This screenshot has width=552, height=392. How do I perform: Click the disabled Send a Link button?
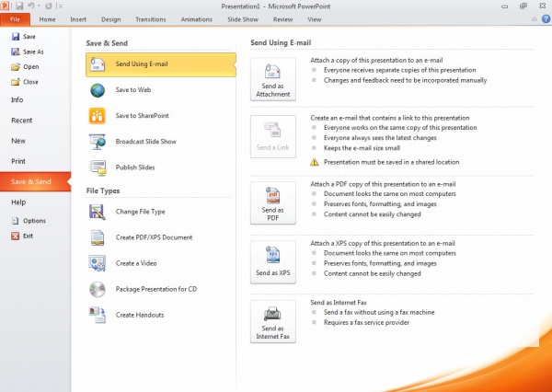pyautogui.click(x=273, y=137)
